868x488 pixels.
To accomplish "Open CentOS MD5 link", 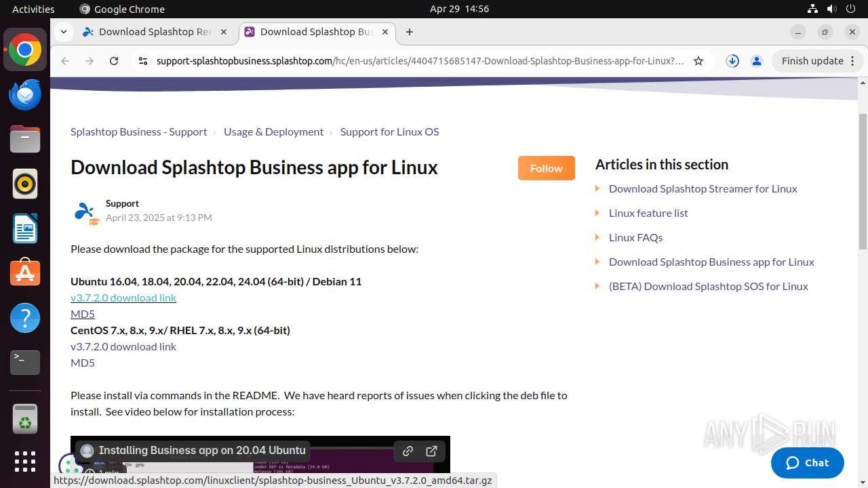I will pos(83,363).
